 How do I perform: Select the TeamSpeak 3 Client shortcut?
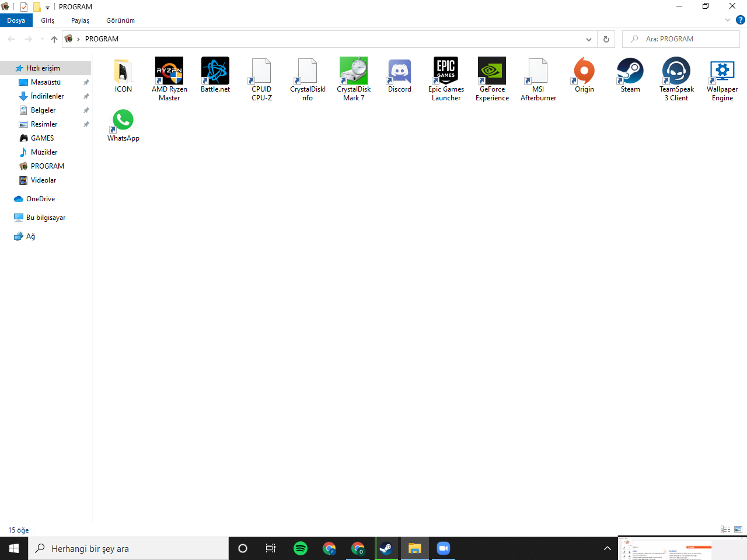pos(676,79)
